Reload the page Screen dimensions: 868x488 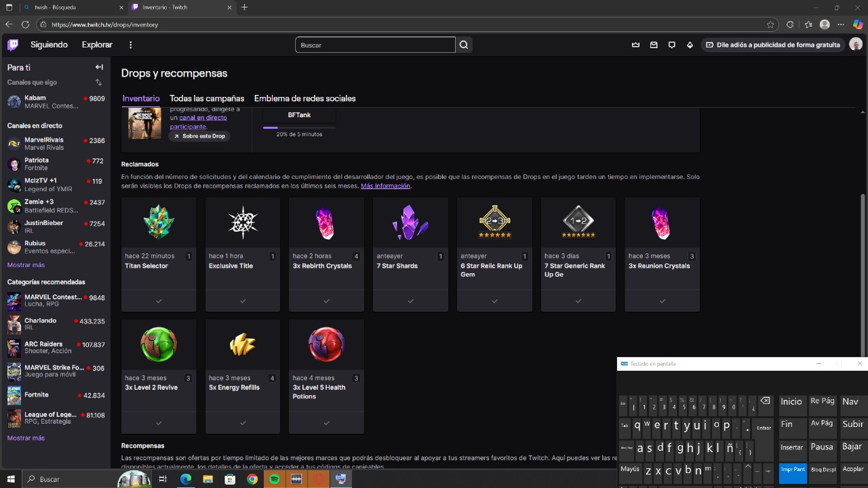click(x=25, y=24)
